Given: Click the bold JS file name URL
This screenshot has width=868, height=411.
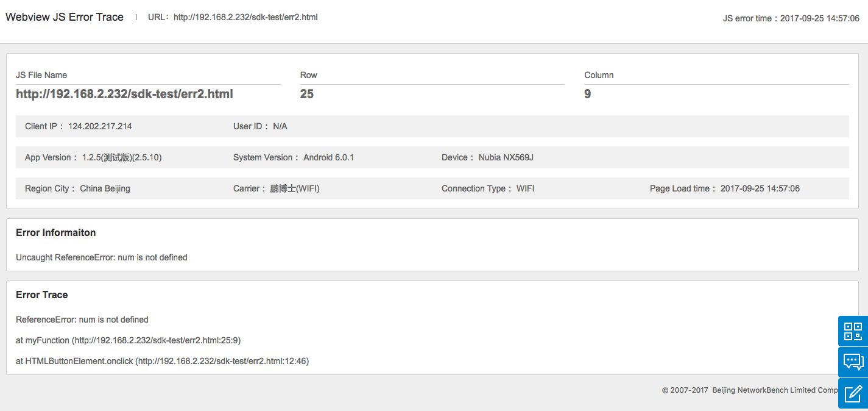Looking at the screenshot, I should click(x=124, y=94).
